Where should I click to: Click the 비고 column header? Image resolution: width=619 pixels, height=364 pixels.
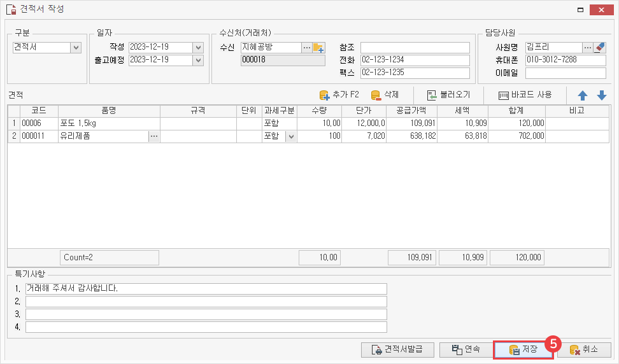tap(577, 111)
